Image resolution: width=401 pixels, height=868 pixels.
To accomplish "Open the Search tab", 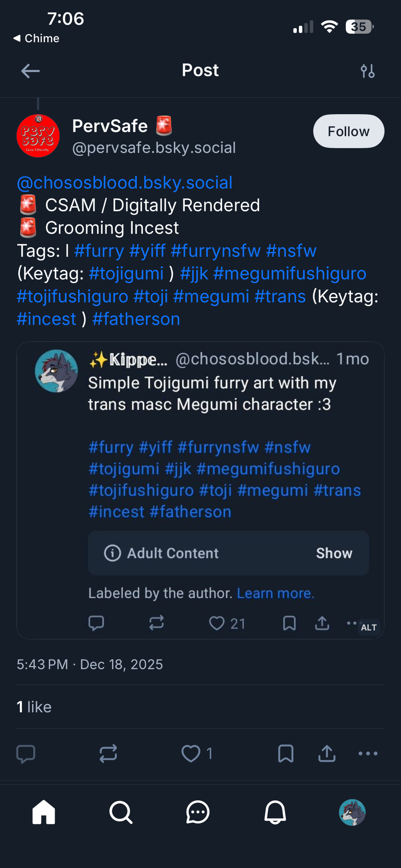I will click(x=121, y=812).
